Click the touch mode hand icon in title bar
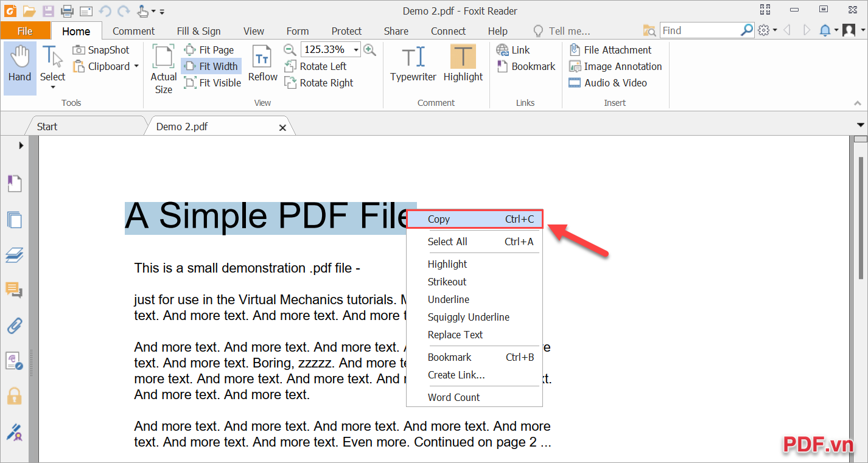The image size is (868, 463). click(x=142, y=10)
